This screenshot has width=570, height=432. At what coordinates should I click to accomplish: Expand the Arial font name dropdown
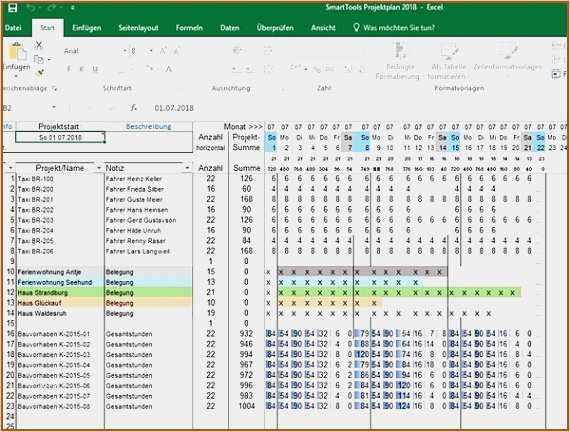[125, 51]
